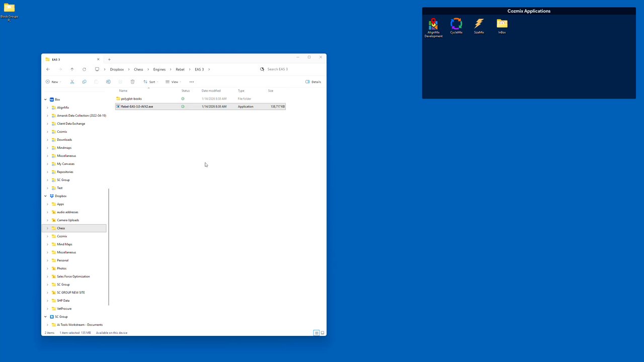This screenshot has height=362, width=644.
Task: Switch to details list view in status bar
Action: tap(316, 333)
